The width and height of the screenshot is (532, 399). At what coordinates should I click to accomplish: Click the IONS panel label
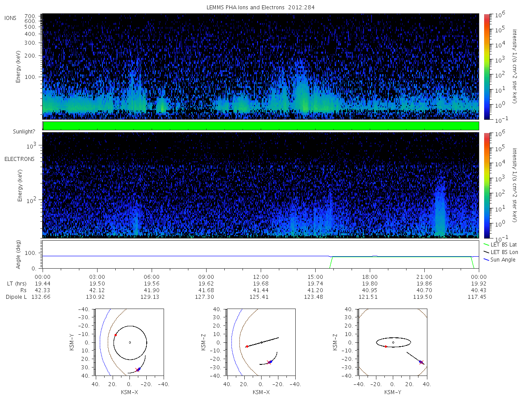pos(11,18)
